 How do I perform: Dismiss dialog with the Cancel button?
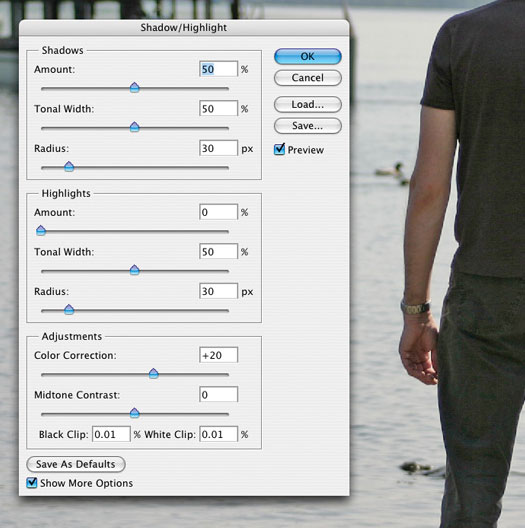pos(307,78)
